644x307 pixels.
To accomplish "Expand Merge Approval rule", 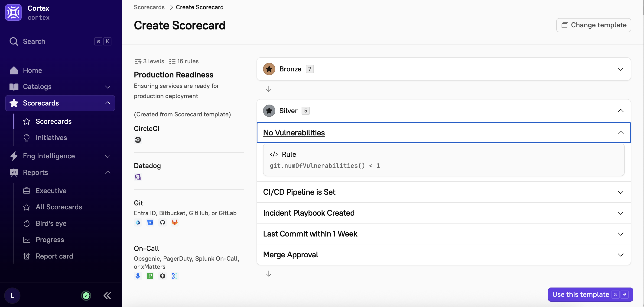I will pos(620,255).
